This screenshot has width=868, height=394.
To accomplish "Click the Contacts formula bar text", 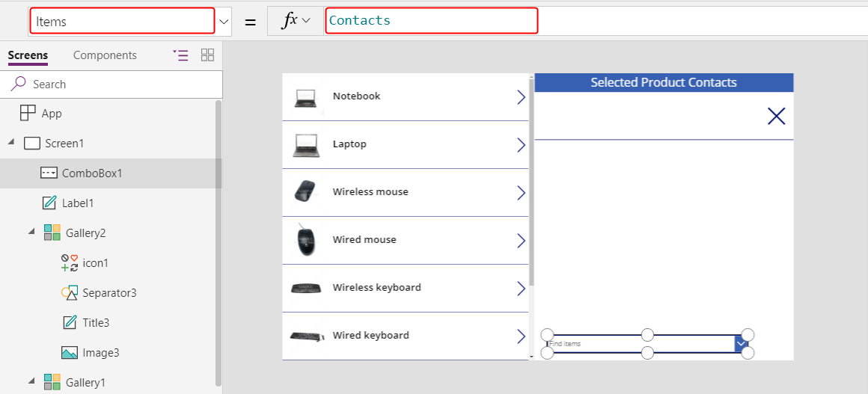I will (x=360, y=20).
